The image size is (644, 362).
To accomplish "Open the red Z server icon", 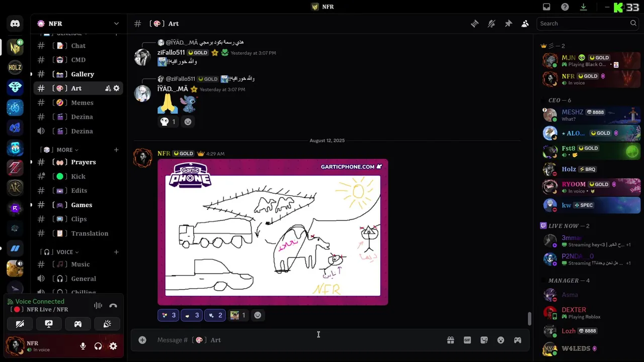I will pyautogui.click(x=15, y=167).
